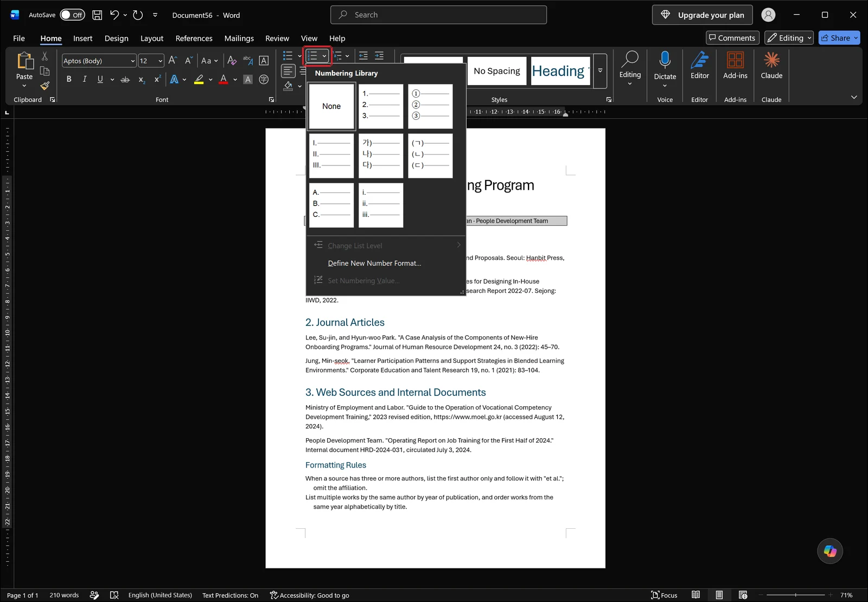Open the underline style dropdown arrow
Viewport: 868px width, 602px height.
(x=112, y=79)
